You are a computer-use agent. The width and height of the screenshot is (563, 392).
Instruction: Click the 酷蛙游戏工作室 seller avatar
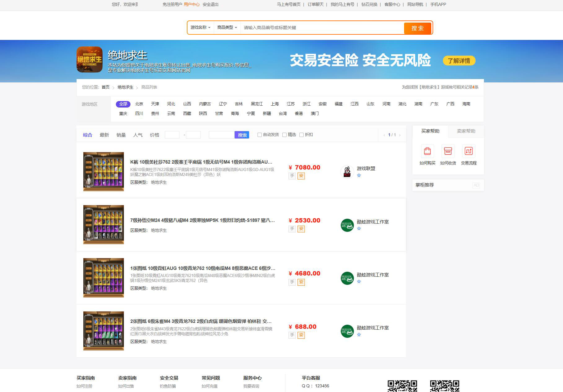click(347, 226)
